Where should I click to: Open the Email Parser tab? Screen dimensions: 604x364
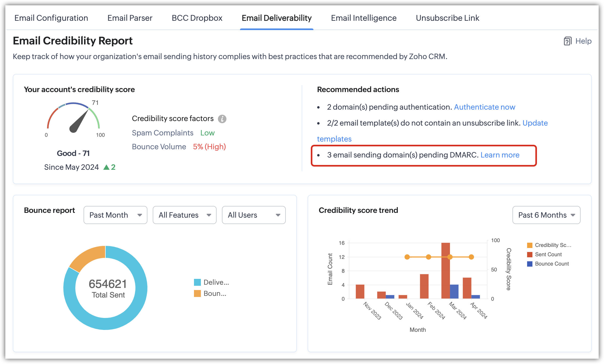130,18
